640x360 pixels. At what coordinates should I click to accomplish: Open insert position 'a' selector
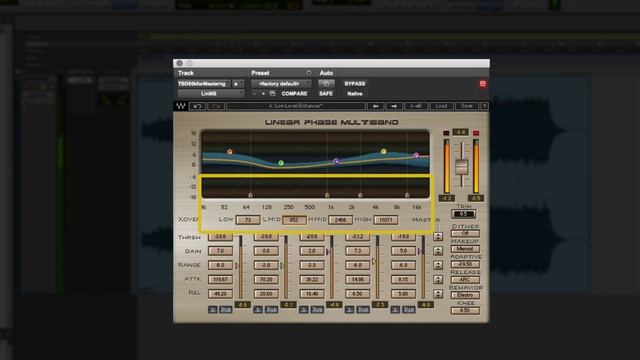(x=238, y=84)
